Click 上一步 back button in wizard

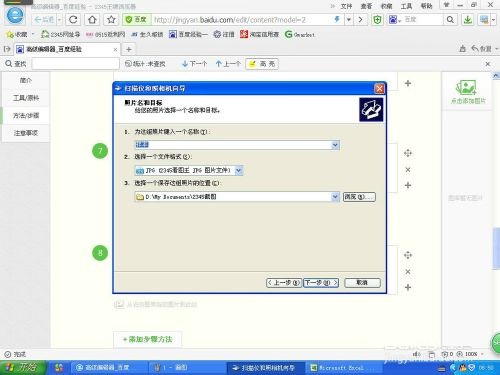[x=284, y=283]
